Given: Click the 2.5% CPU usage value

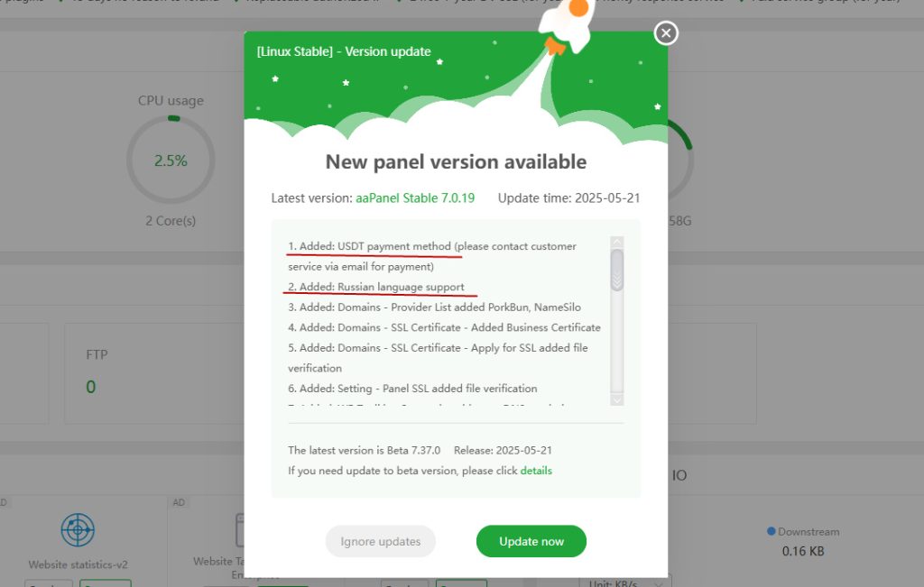Looking at the screenshot, I should [x=171, y=161].
